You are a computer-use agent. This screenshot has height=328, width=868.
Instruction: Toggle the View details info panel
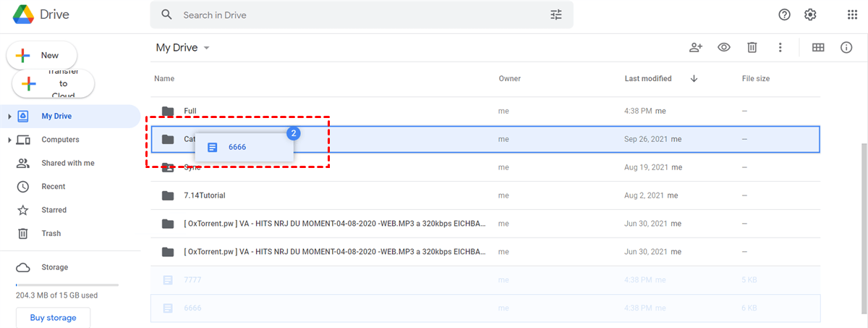pyautogui.click(x=846, y=48)
